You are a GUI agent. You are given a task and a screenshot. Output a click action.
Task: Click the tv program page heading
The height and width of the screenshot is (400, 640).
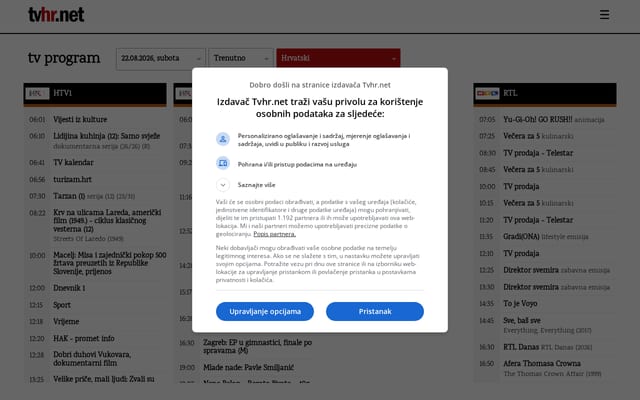coord(64,58)
